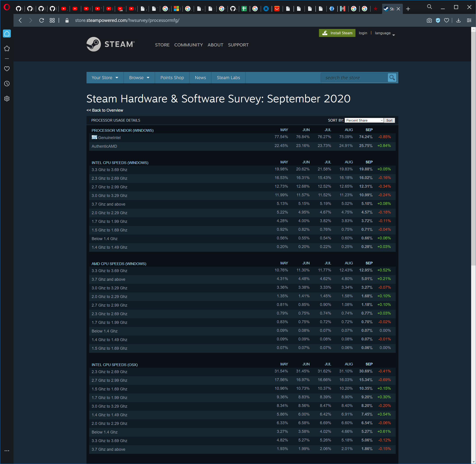Click the Opera sidebar home icon

(x=7, y=33)
